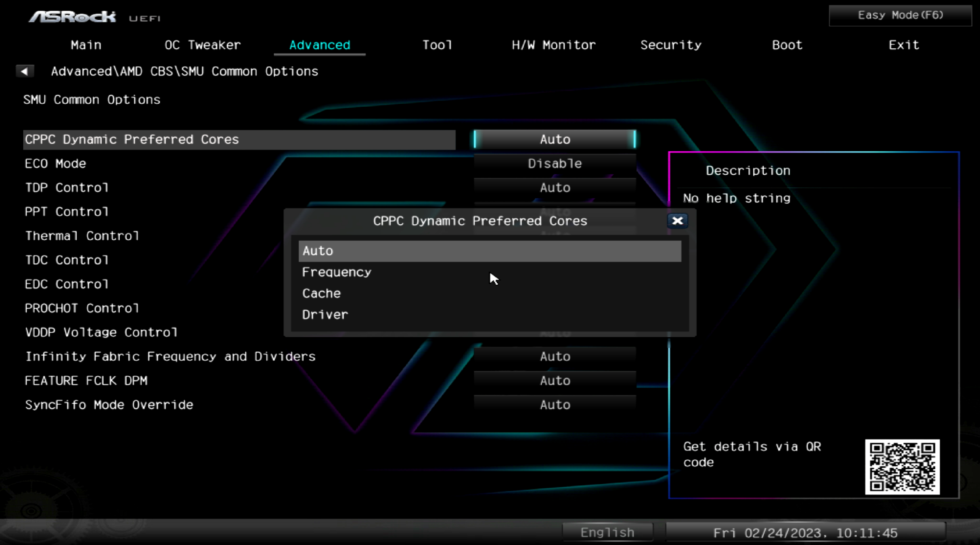This screenshot has height=545, width=980.
Task: Click the English language button
Action: (x=607, y=532)
